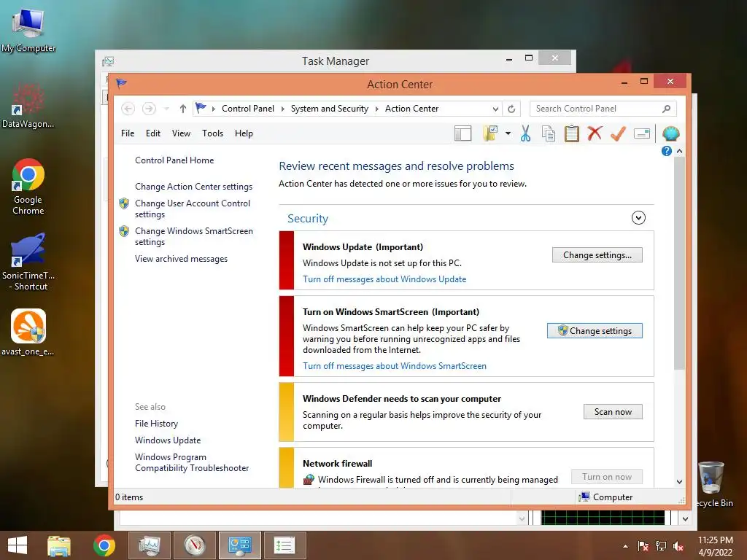
Task: Open Help with the blue question mark
Action: (667, 151)
